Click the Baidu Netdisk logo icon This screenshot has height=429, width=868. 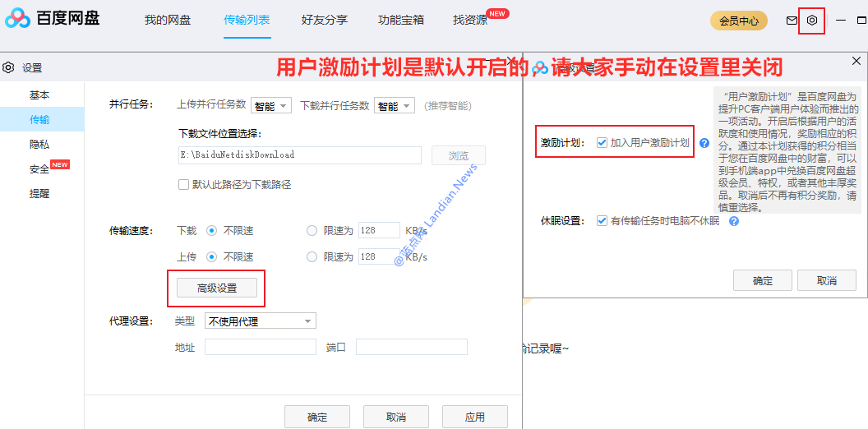tap(17, 18)
